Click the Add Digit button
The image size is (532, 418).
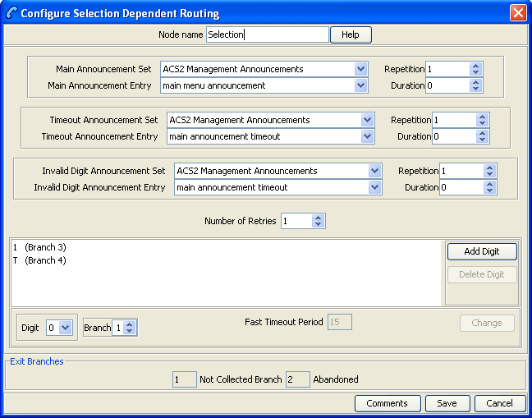pyautogui.click(x=482, y=251)
